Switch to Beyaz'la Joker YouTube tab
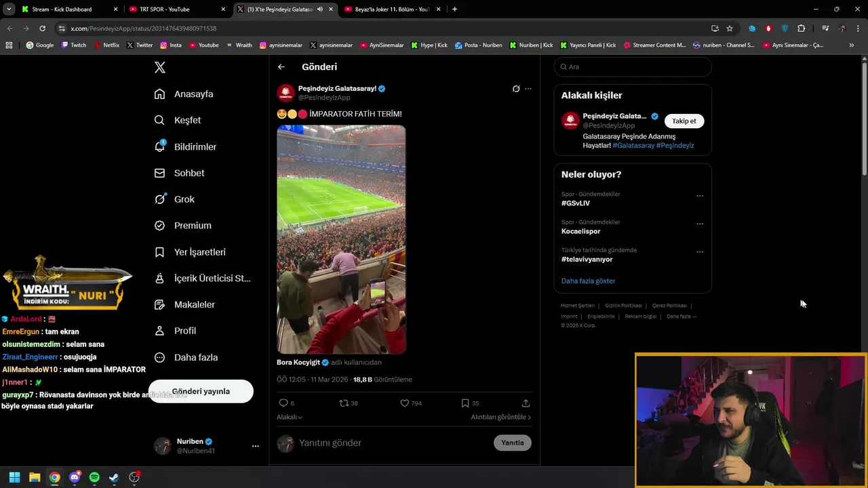This screenshot has height=488, width=868. tap(393, 9)
